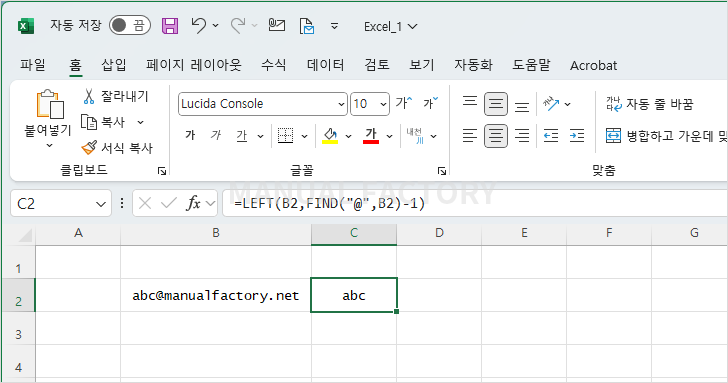
Task: Click the Format Painter (서식 복사) brush
Action: pos(89,148)
